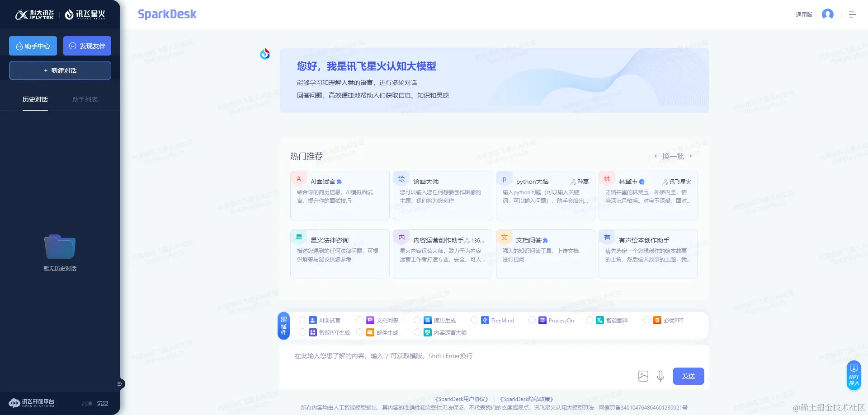Click the SparkDesk flame avatar icon
This screenshot has height=415, width=868.
pyautogui.click(x=265, y=54)
